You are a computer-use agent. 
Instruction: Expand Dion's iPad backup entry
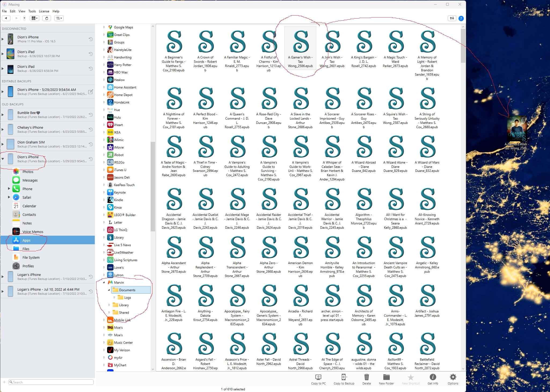pos(3,54)
